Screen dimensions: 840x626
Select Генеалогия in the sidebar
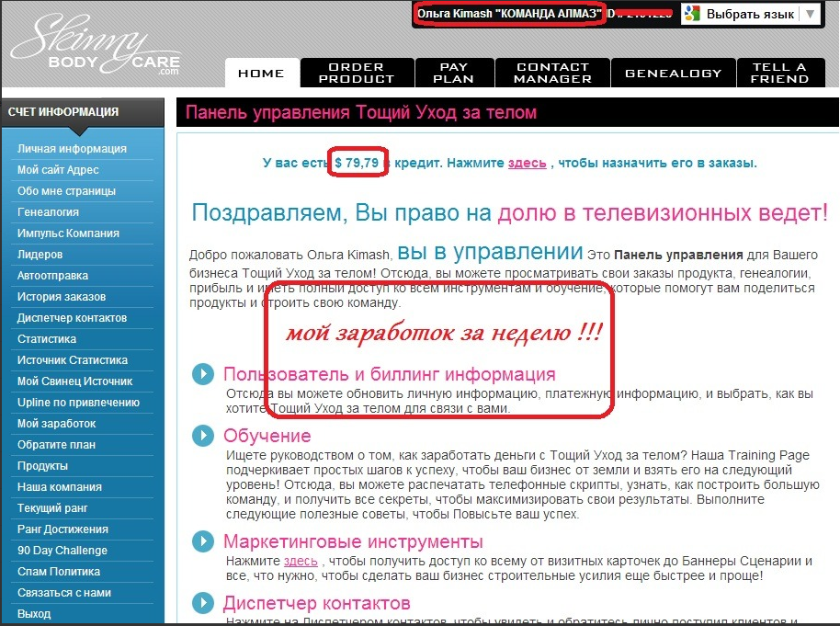[48, 212]
